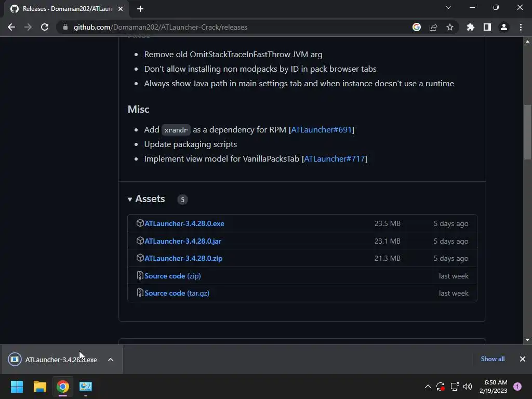The width and height of the screenshot is (532, 399).
Task: Select the Releases · Domaman202 tab
Action: pos(66,9)
